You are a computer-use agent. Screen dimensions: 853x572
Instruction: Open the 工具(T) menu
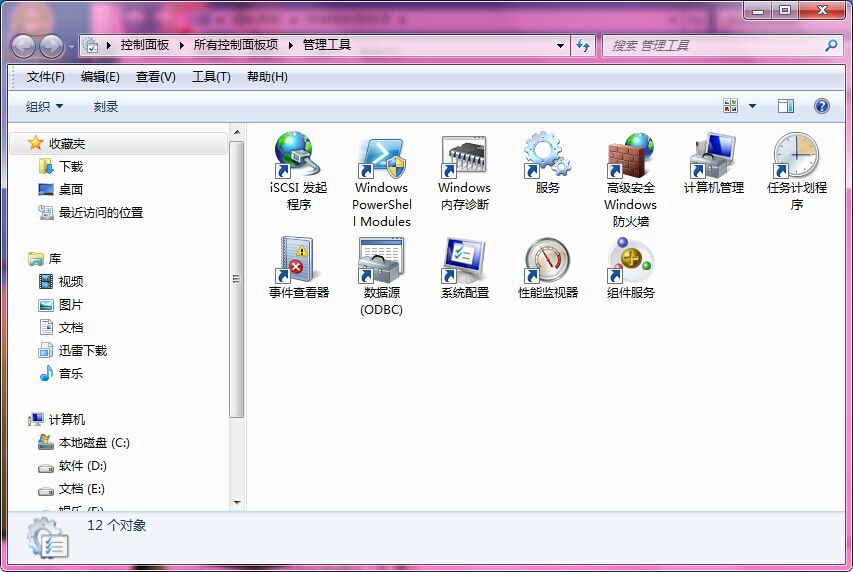(211, 77)
